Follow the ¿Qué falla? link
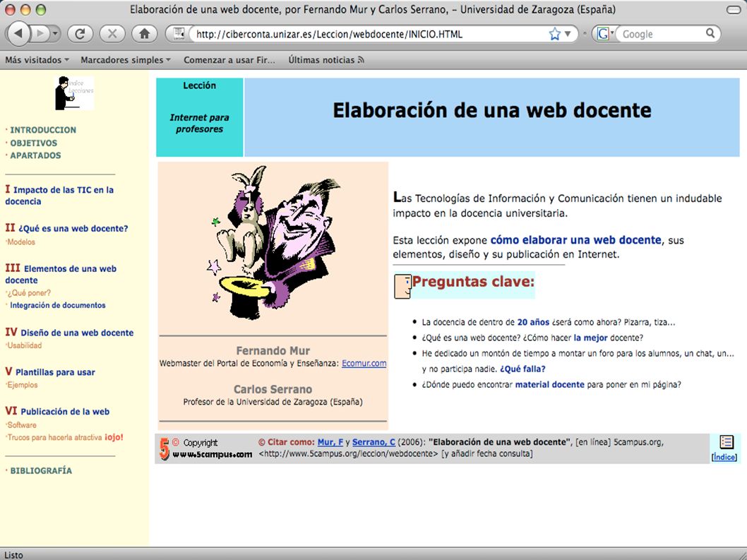Viewport: 747px width, 560px height. point(522,369)
